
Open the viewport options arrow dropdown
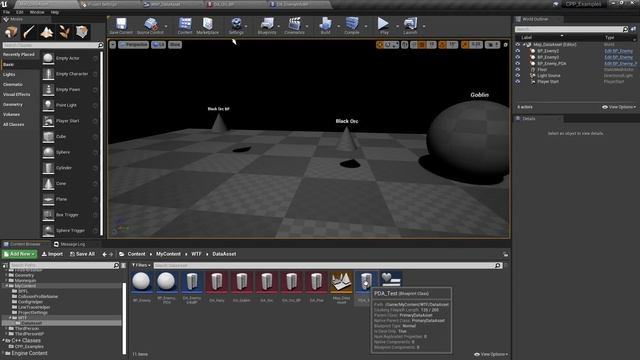pyautogui.click(x=113, y=44)
